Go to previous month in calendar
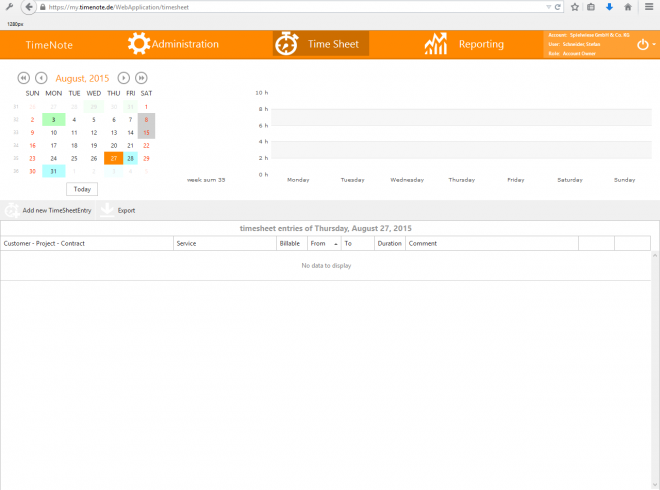 click(x=41, y=78)
